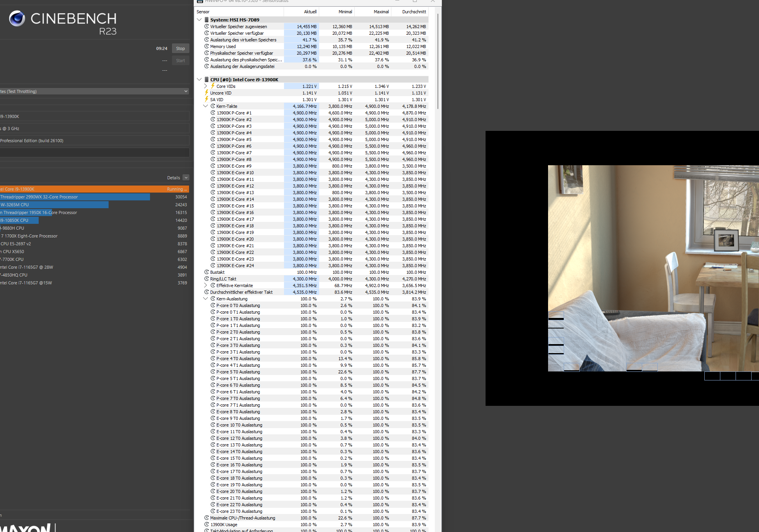
Task: Click the clock icon beside Bustakt
Action: (x=207, y=272)
